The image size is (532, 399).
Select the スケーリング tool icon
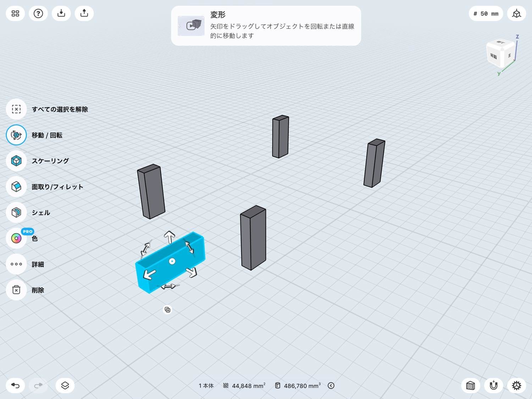tap(16, 161)
